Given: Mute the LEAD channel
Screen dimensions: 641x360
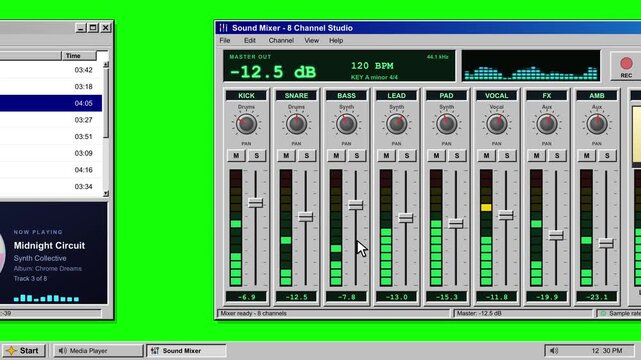Looking at the screenshot, I should coord(386,156).
